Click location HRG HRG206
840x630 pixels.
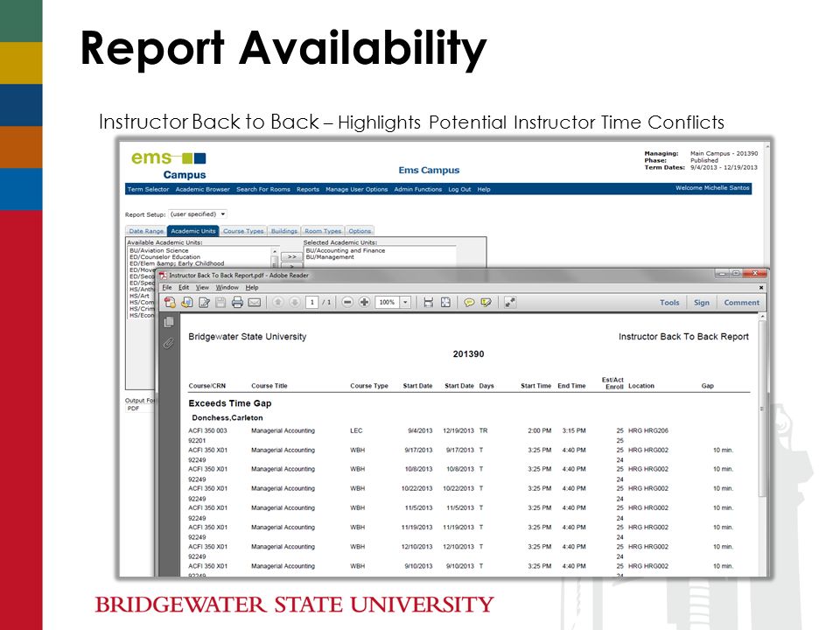click(648, 430)
